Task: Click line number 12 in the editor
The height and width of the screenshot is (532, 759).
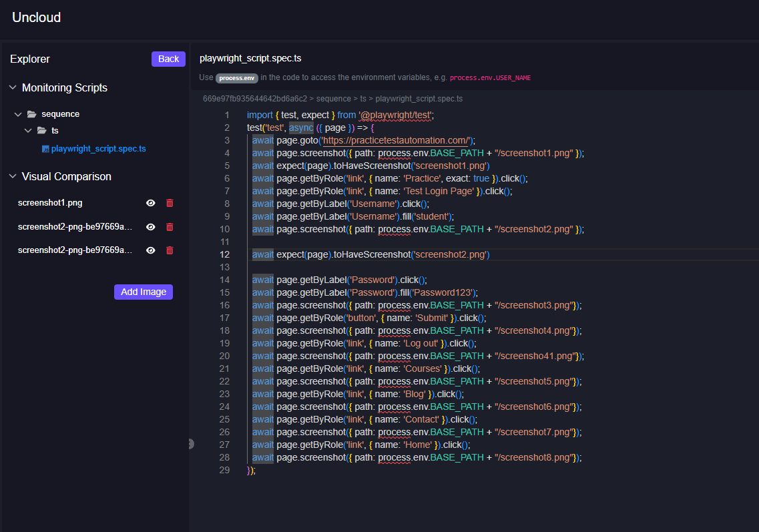Action: [224, 254]
